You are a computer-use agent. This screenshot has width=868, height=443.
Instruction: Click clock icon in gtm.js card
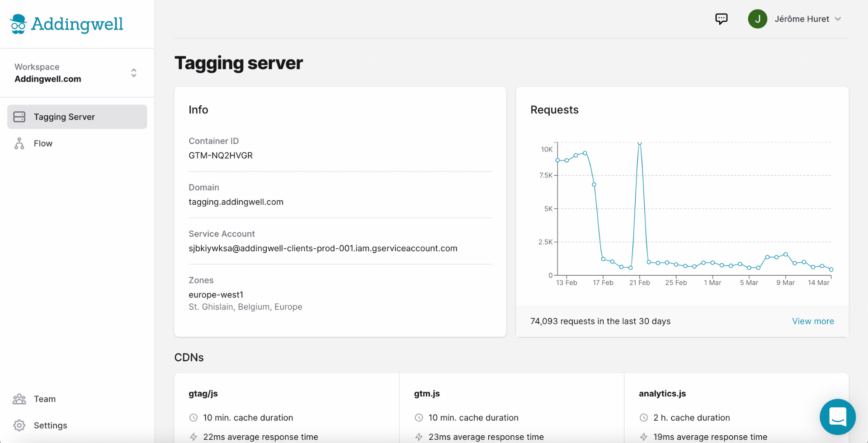pyautogui.click(x=419, y=418)
